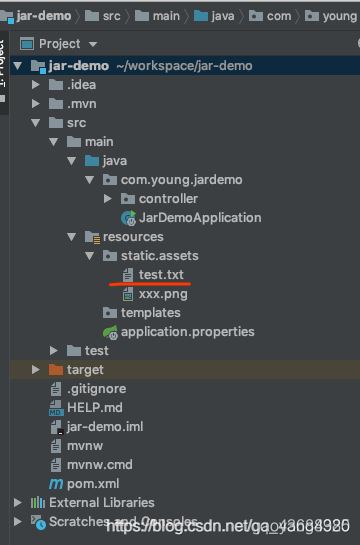360x545 pixels.
Task: Click the External Libraries bar-chart icon
Action: click(x=38, y=503)
